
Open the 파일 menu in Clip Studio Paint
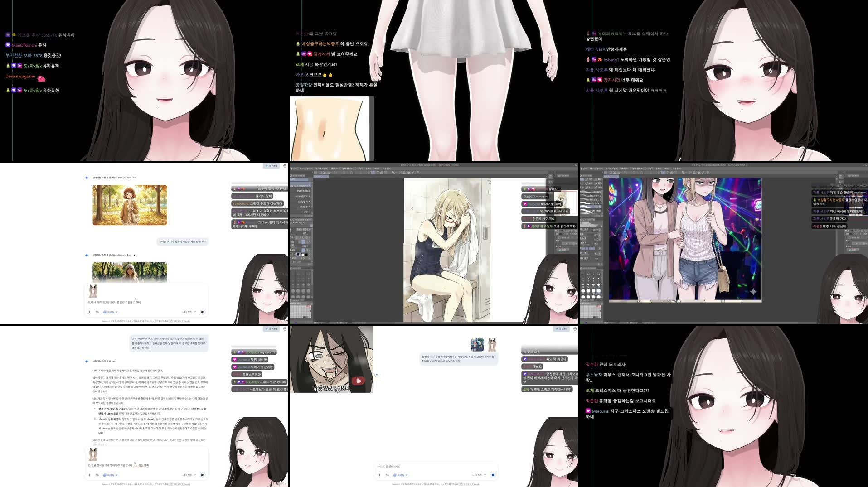click(295, 169)
